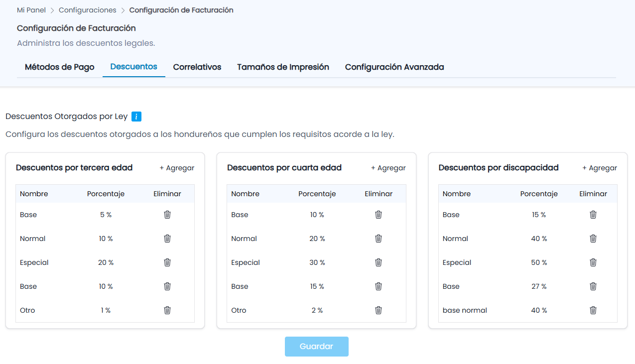Click the 5 % value in tercera edad
635x364 pixels.
coord(106,215)
